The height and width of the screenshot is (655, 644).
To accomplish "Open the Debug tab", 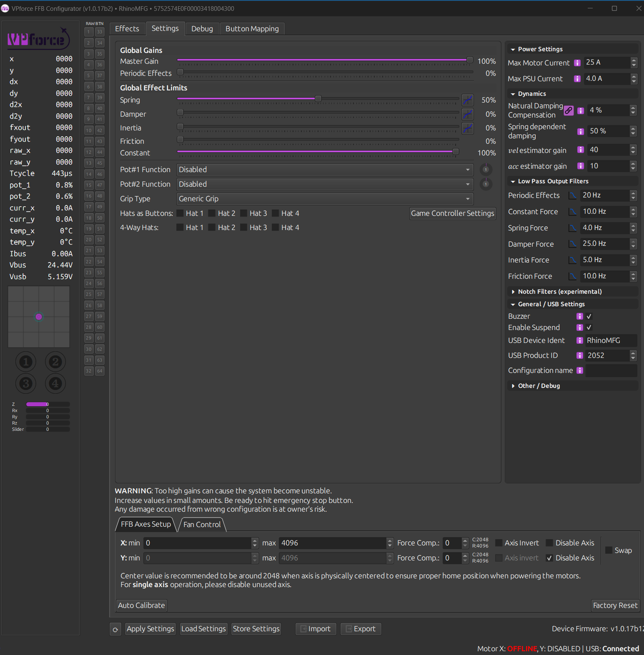I will click(x=202, y=29).
